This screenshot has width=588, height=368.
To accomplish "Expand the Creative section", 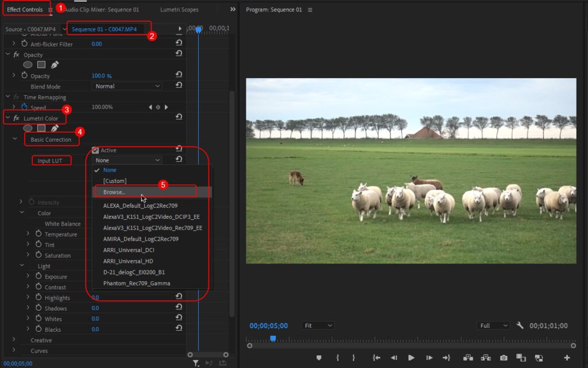I will point(15,340).
